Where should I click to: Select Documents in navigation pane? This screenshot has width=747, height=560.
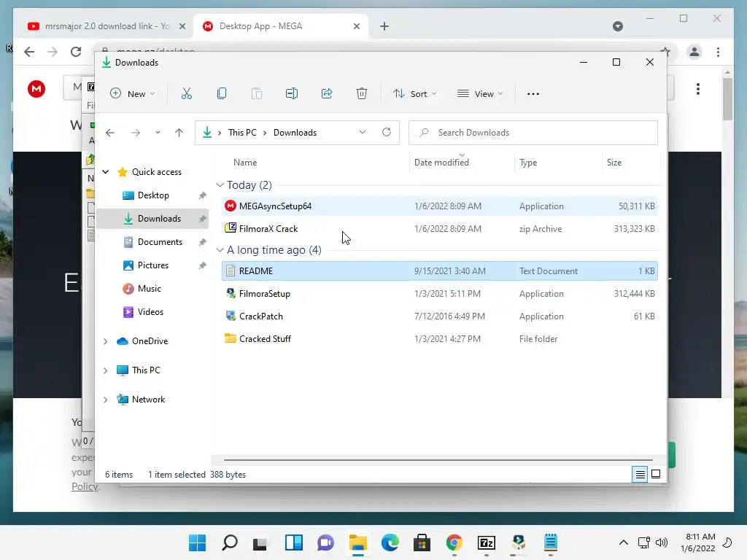click(160, 242)
